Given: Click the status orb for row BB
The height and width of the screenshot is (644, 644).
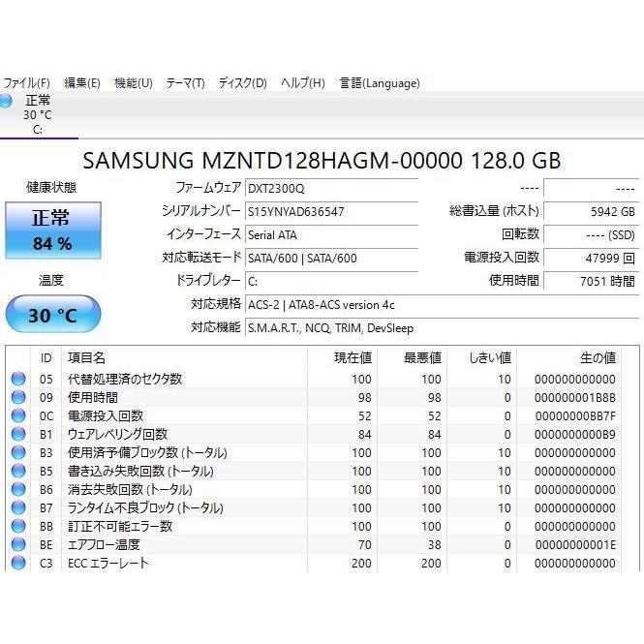Looking at the screenshot, I should (18, 526).
